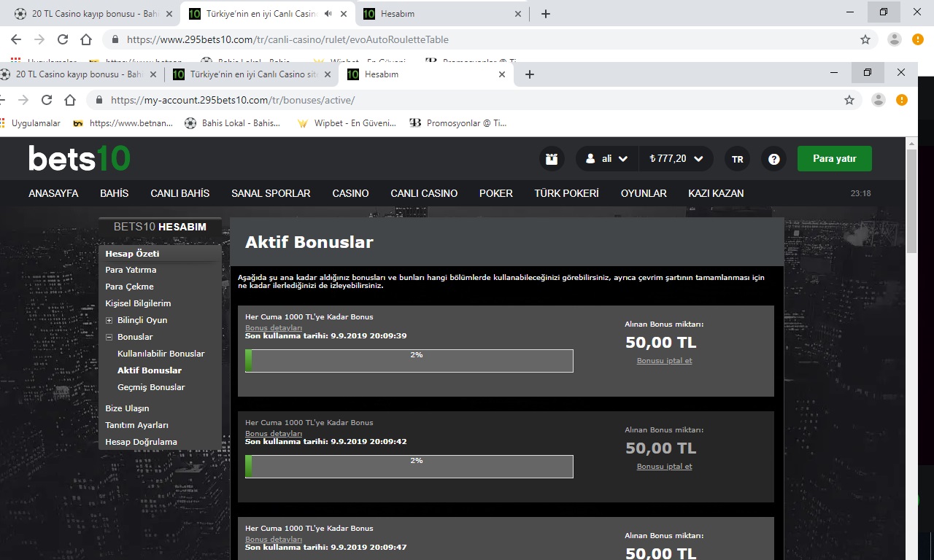Cancel bonus expiring 20:09:42 via Bonusu iptal et
This screenshot has width=934, height=560.
664,467
